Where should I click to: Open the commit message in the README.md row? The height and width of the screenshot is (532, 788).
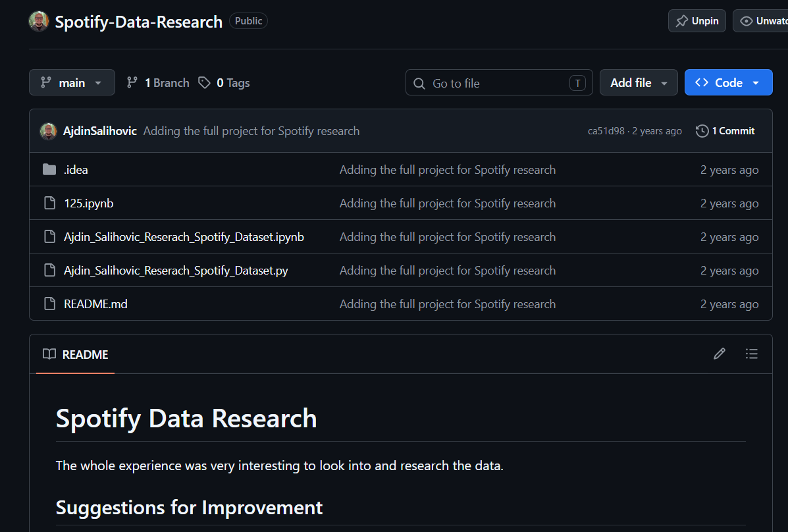tap(447, 304)
